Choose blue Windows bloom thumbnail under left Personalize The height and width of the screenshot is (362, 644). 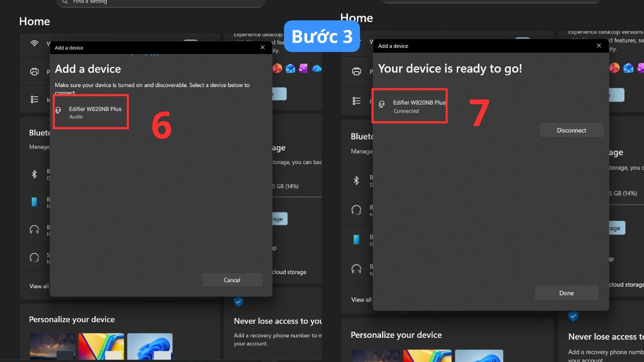(x=150, y=346)
